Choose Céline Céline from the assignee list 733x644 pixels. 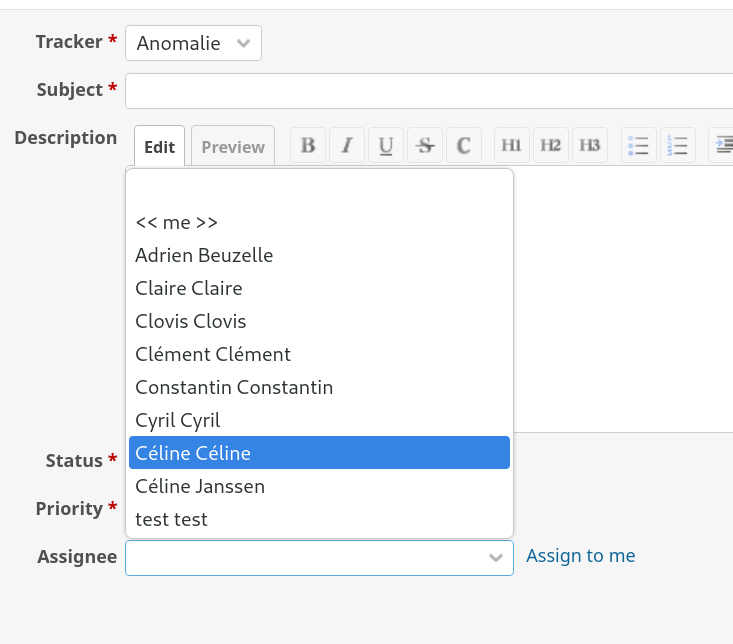coord(319,453)
